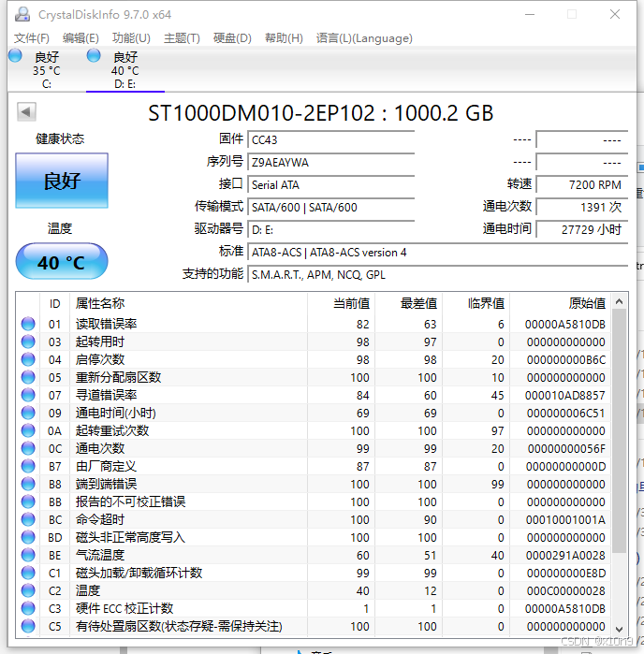
Task: Click the status dot for BD 磁头非正常高度写入
Action: click(x=28, y=537)
